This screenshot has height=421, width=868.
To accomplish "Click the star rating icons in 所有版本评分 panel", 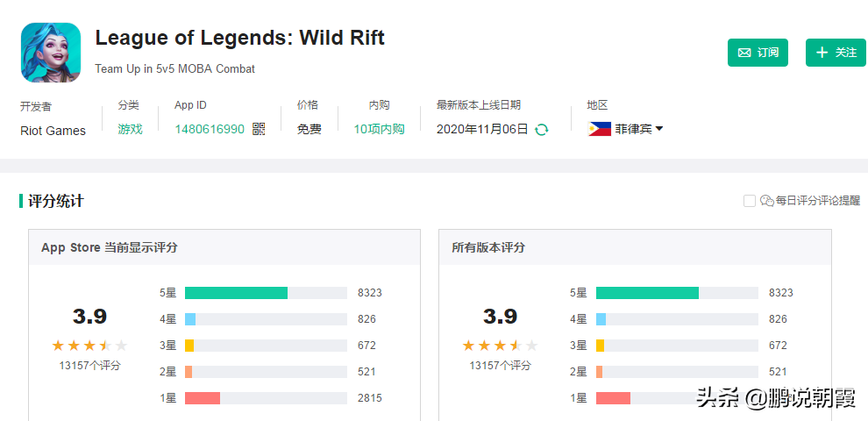I will pos(501,346).
